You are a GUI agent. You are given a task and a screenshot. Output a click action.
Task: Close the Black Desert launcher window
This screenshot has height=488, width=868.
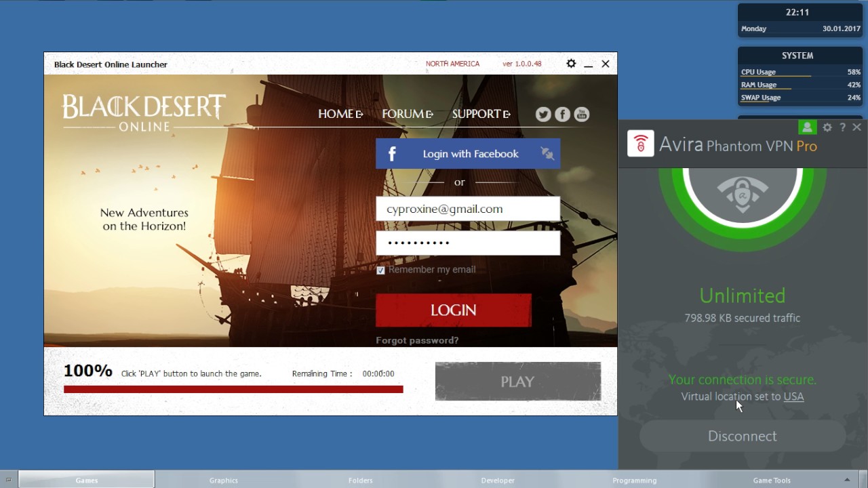[x=606, y=64]
